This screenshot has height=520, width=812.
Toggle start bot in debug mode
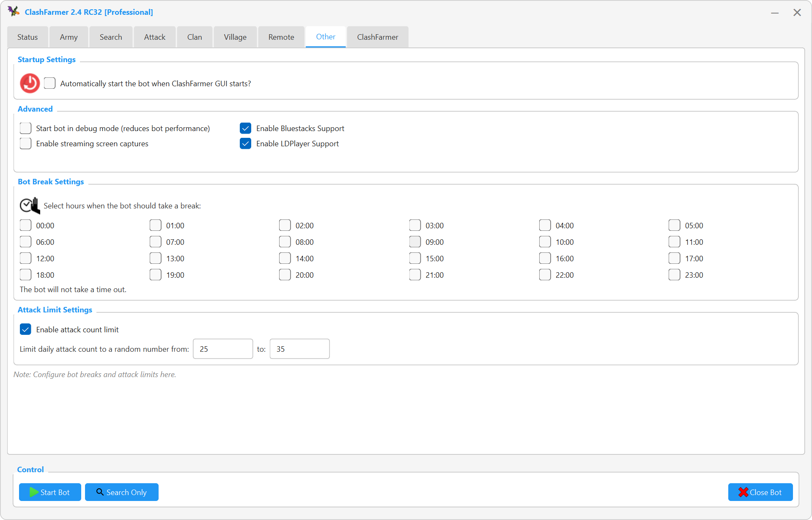tap(25, 128)
